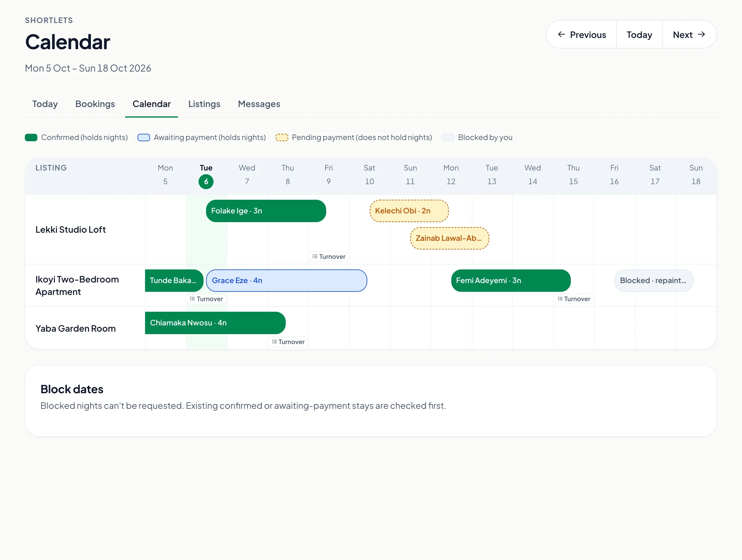
Task: Click the Pending payment dashed legend swatch
Action: tap(282, 138)
